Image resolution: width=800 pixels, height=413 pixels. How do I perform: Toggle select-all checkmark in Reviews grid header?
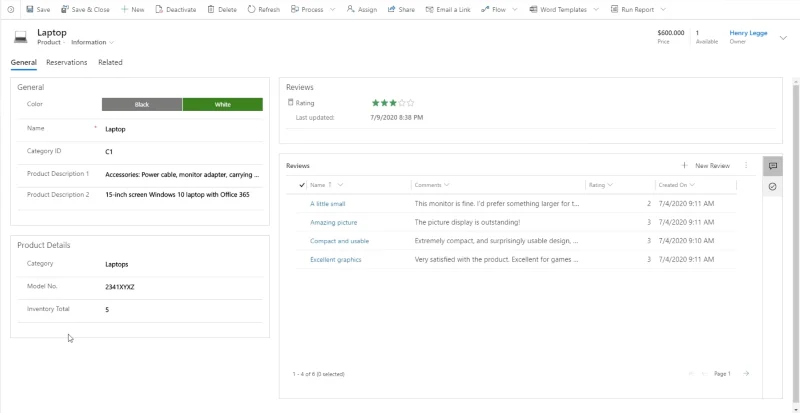click(x=302, y=185)
